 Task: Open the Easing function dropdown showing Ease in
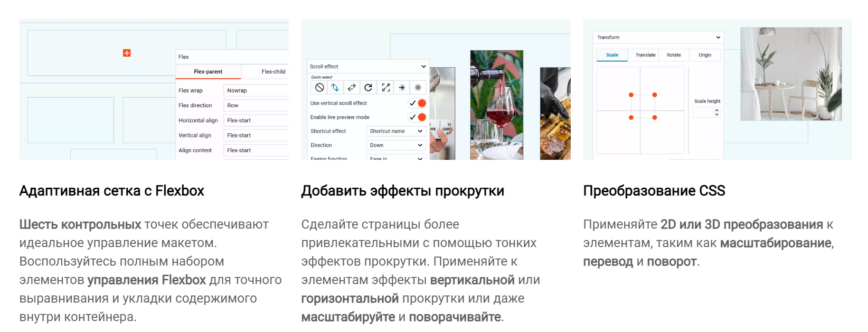click(x=396, y=157)
